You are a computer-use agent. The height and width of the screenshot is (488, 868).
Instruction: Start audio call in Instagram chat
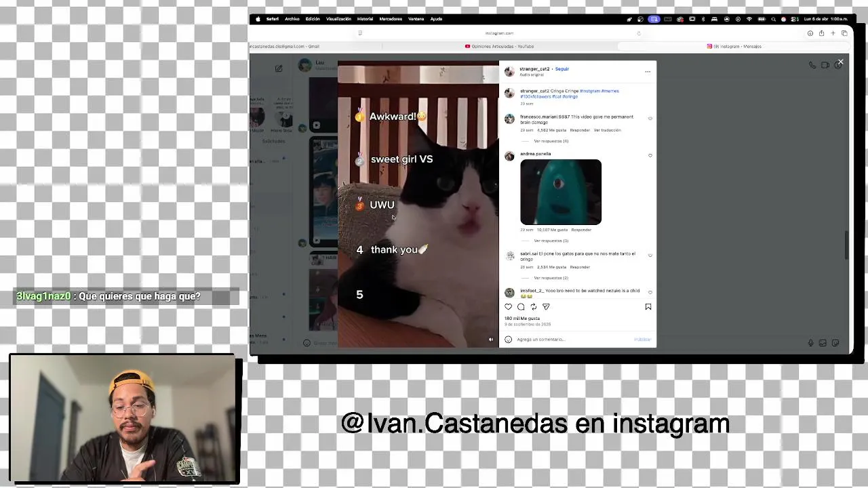(812, 65)
